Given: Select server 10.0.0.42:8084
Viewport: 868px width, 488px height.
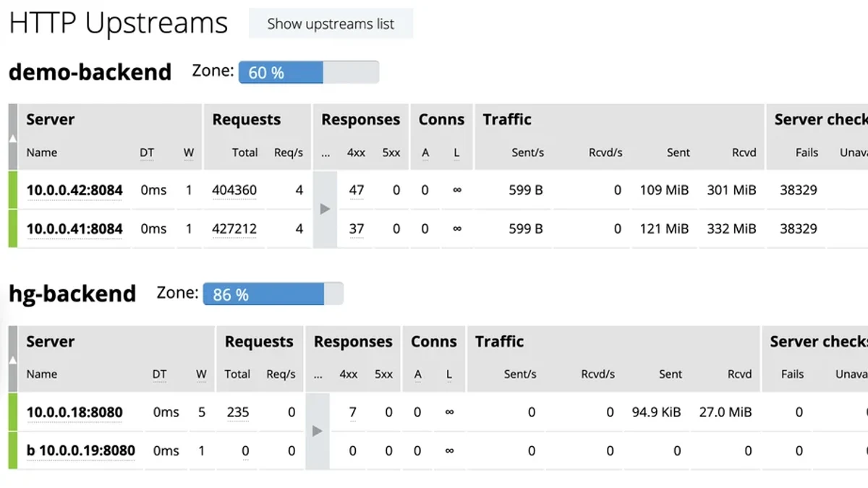Looking at the screenshot, I should [75, 190].
